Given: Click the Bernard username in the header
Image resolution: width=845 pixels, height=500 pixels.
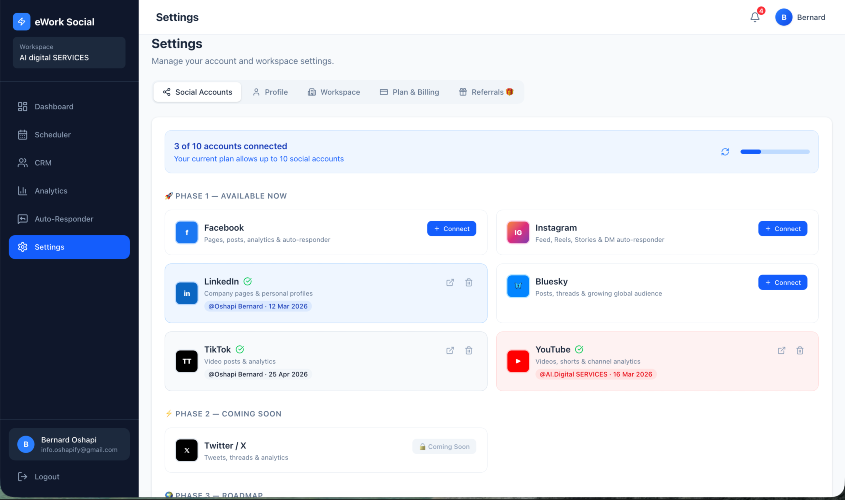Looking at the screenshot, I should point(811,17).
